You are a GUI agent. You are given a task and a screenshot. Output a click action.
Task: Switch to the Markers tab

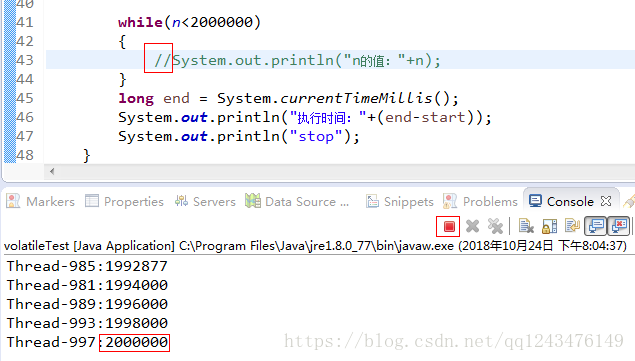(40, 201)
